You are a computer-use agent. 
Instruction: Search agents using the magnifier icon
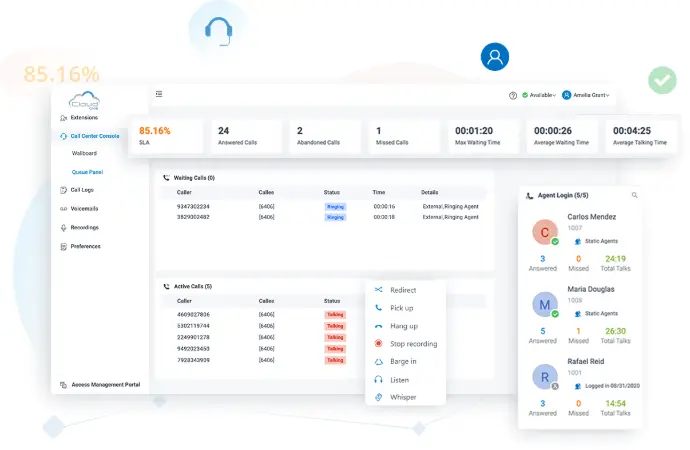(x=634, y=195)
